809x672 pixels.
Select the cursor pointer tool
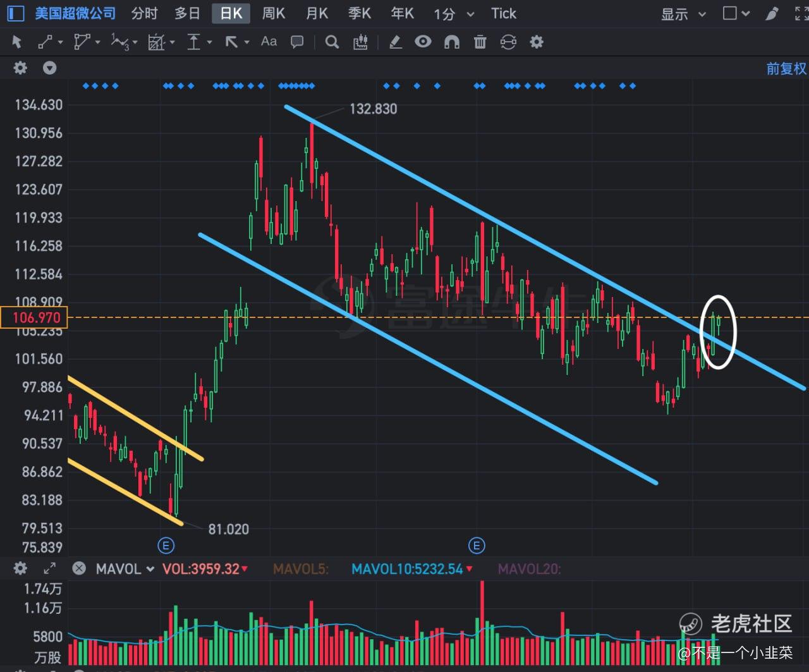point(17,42)
